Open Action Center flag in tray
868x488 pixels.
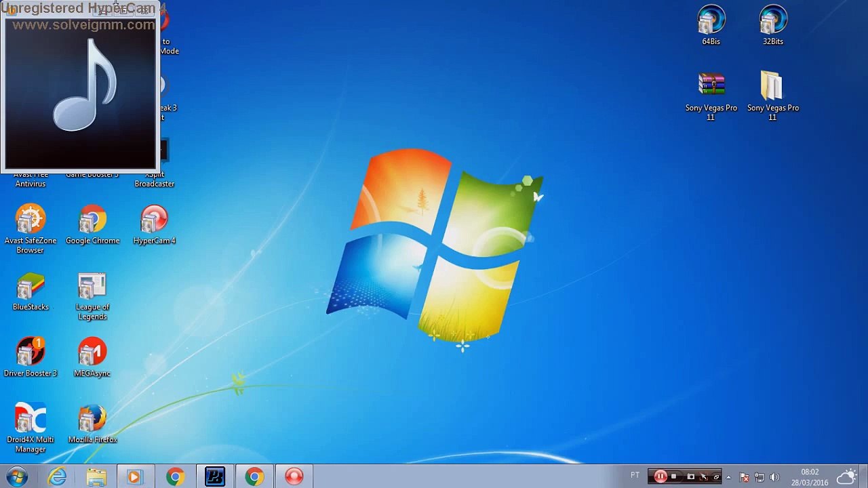pos(744,477)
